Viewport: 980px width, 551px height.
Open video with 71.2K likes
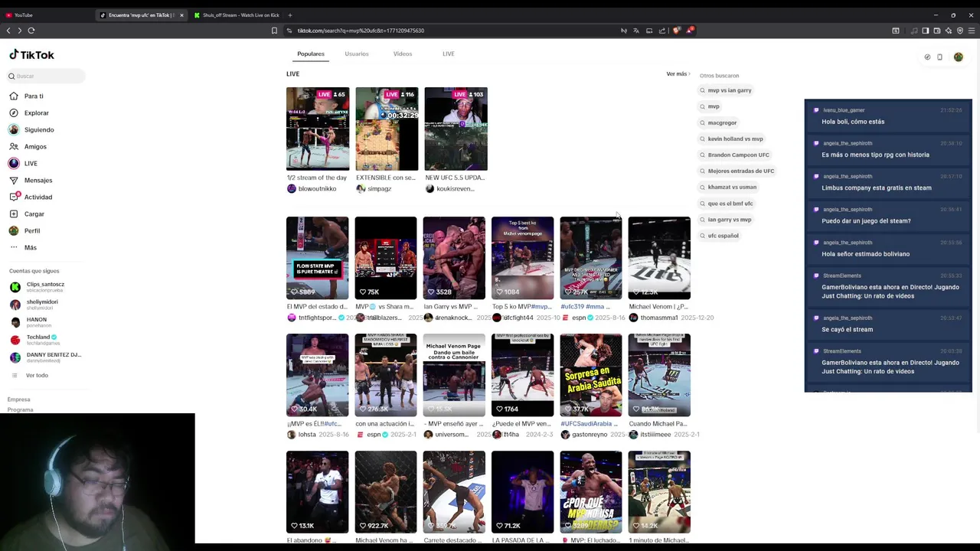(522, 492)
